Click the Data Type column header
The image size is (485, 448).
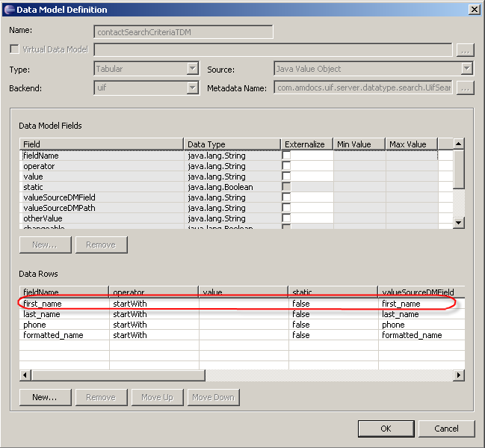click(x=232, y=144)
